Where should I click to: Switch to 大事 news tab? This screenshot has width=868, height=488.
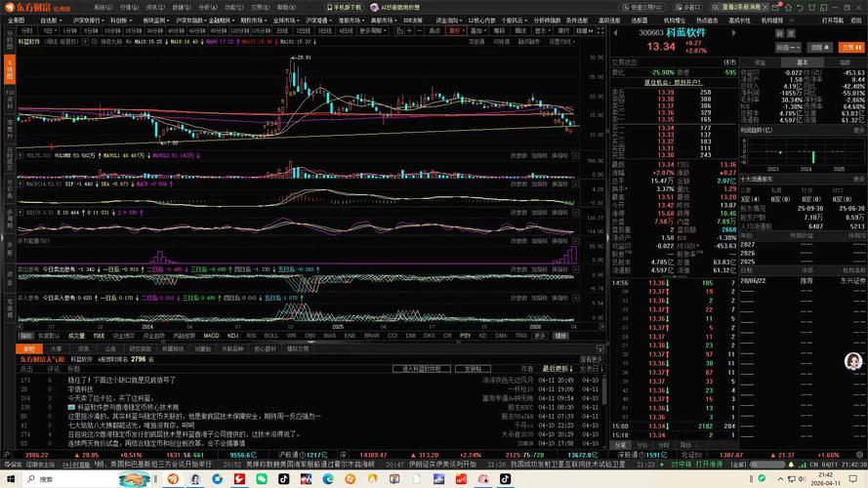point(56,349)
